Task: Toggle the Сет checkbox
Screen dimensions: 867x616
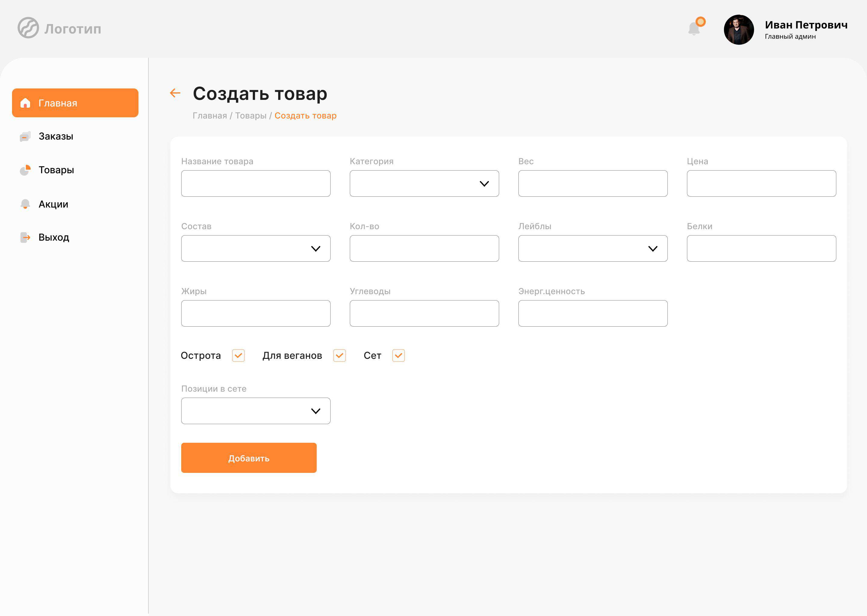Action: 398,356
